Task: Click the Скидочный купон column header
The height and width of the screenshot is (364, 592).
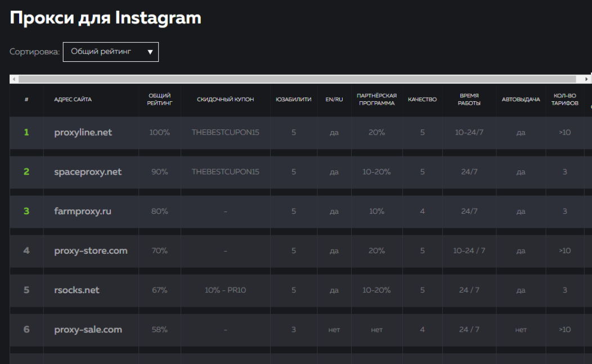Action: pyautogui.click(x=225, y=100)
